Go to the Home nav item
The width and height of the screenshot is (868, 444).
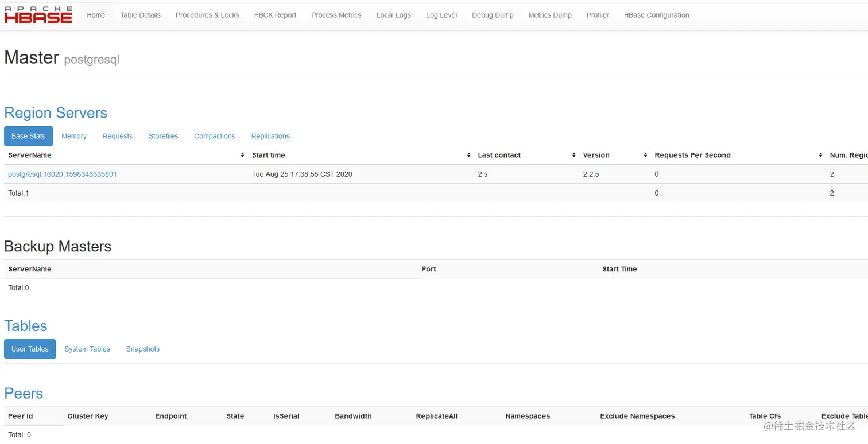(x=96, y=15)
